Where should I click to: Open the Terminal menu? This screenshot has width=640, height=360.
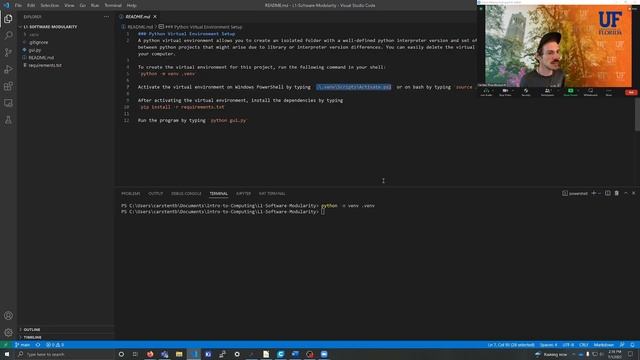click(113, 5)
